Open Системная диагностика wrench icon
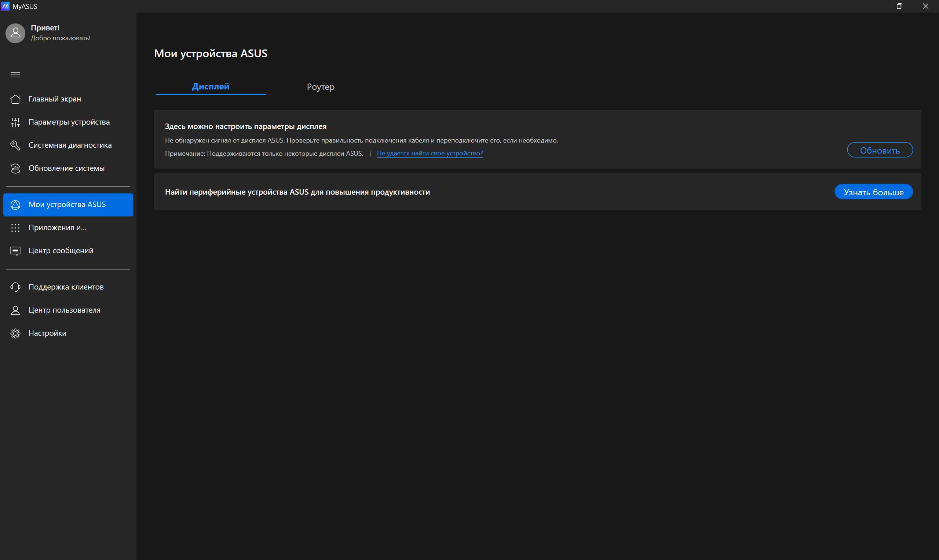Viewport: 939px width, 560px height. coord(15,145)
